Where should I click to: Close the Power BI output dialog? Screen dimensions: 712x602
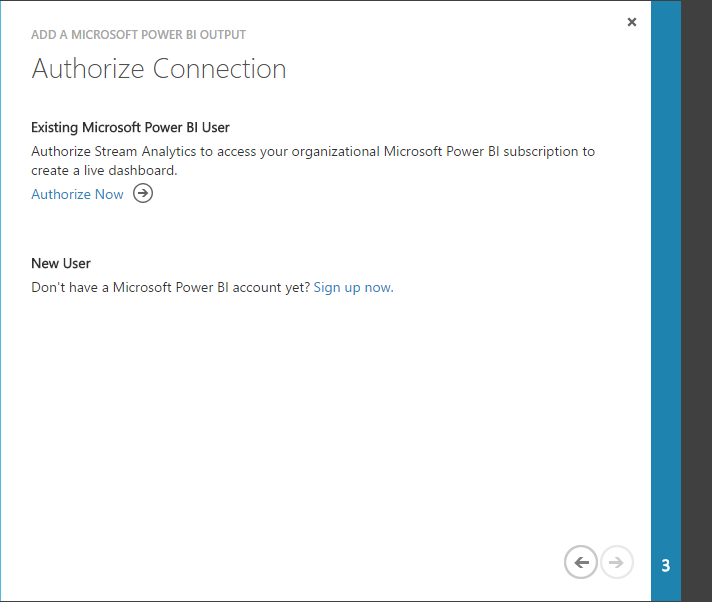pos(632,22)
